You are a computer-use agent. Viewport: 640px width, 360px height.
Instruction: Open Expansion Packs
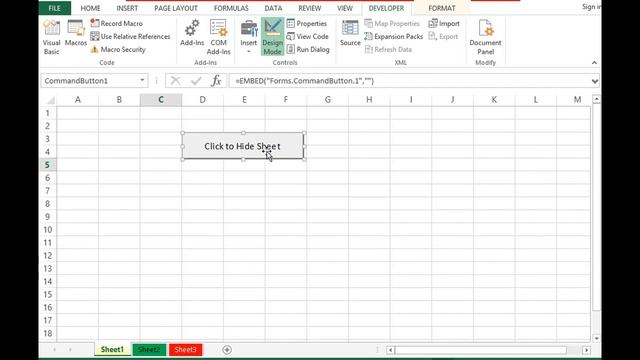[394, 36]
